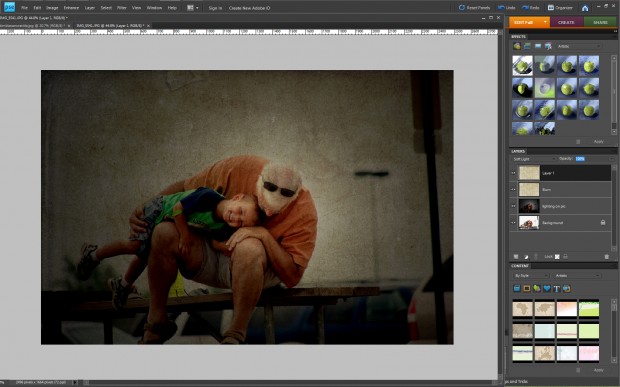Click the Delete layer trash icon
620x387 pixels.
pos(607,257)
